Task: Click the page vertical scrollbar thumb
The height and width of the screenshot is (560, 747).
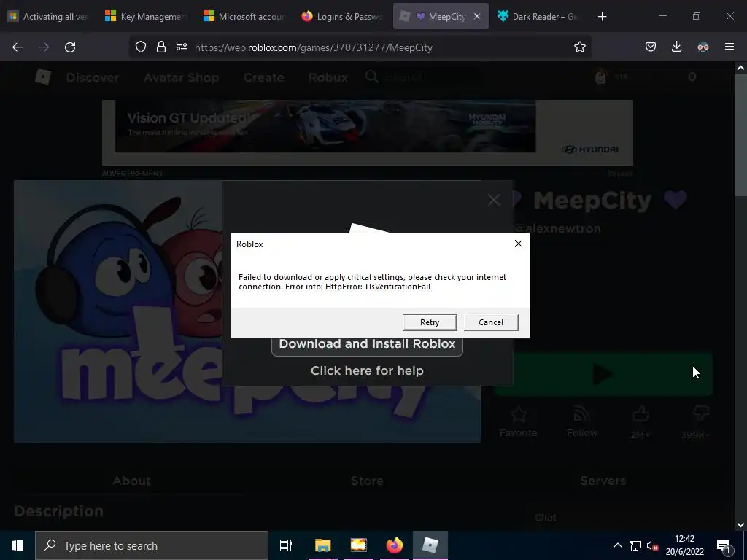Action: point(740,134)
